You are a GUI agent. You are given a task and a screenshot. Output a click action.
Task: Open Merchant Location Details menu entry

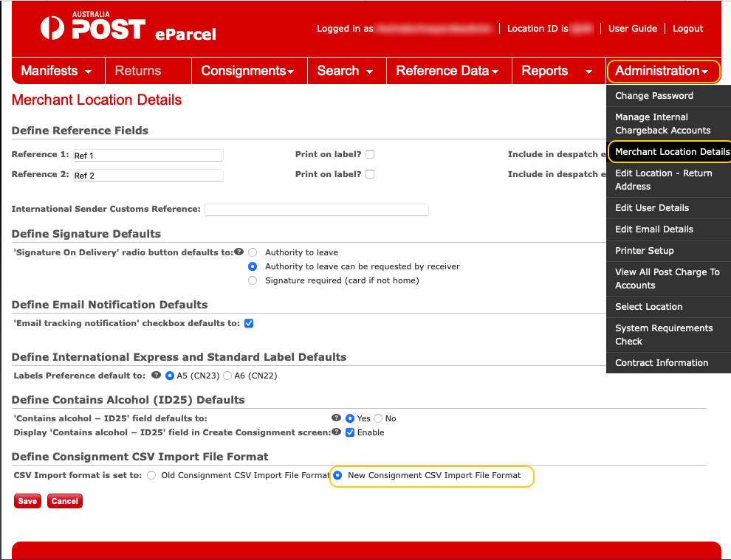[670, 151]
